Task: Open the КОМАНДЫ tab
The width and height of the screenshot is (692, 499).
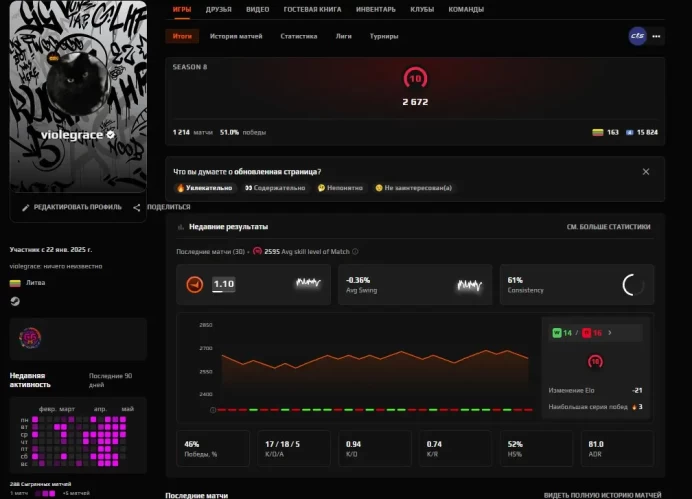Action: pos(466,9)
